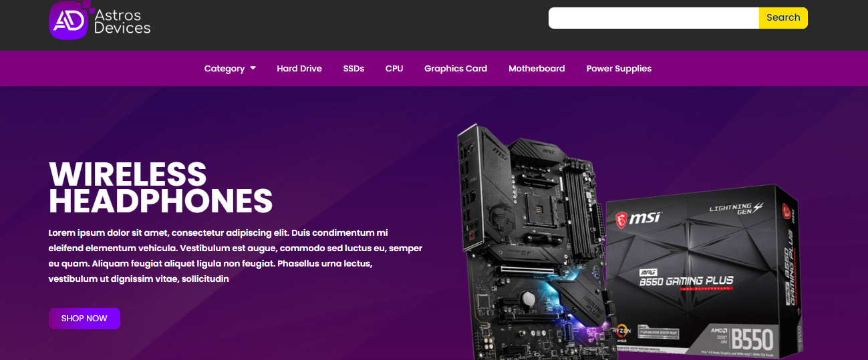Click the yellow Search button
The image size is (868, 360).
tap(783, 18)
